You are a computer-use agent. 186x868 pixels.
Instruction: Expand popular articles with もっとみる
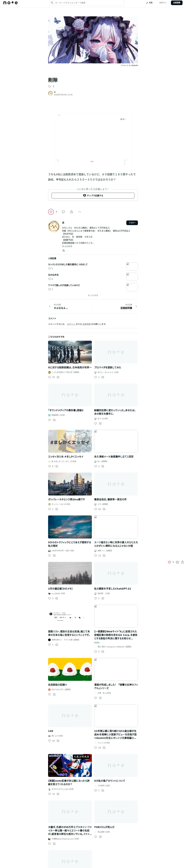[93, 295]
